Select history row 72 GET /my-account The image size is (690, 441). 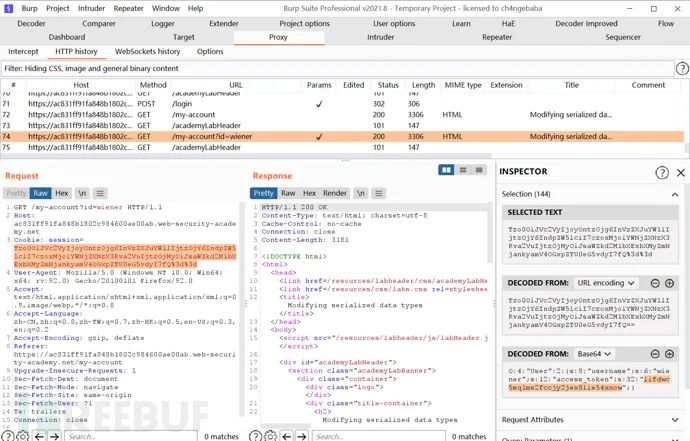[x=342, y=115]
